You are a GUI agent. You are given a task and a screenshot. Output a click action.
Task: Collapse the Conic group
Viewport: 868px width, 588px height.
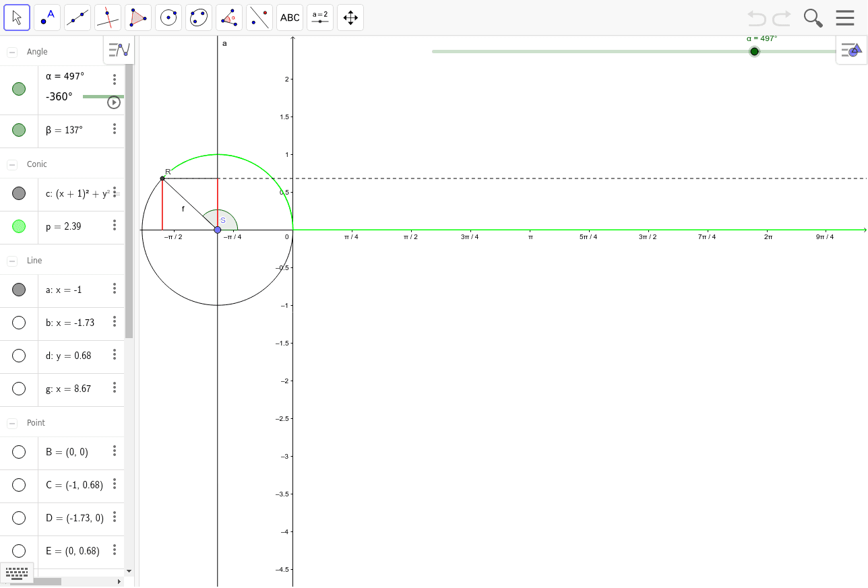coord(12,164)
